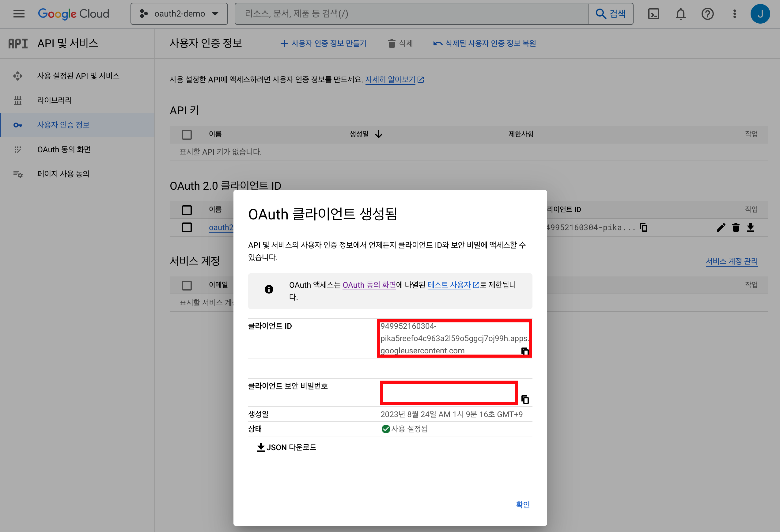The height and width of the screenshot is (532, 780).
Task: Sort API keys by 생성일 arrow
Action: point(379,134)
